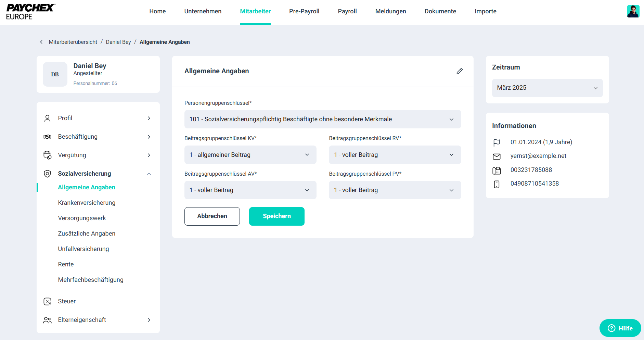Open the Zeitraum März 2025 dropdown
644x340 pixels.
(547, 88)
